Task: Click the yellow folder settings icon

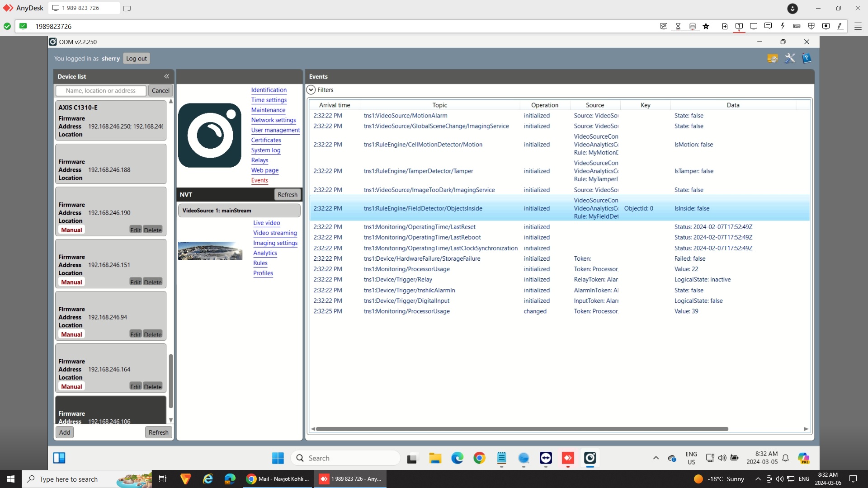Action: pos(773,58)
